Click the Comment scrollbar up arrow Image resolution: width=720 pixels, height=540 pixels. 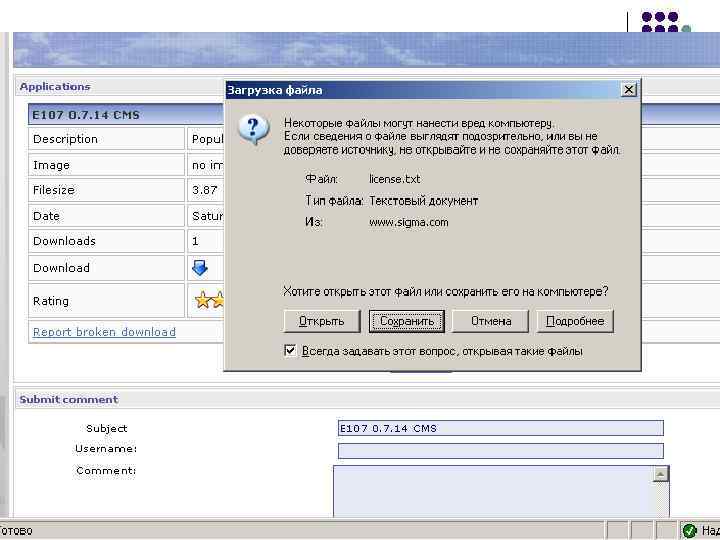(x=660, y=474)
